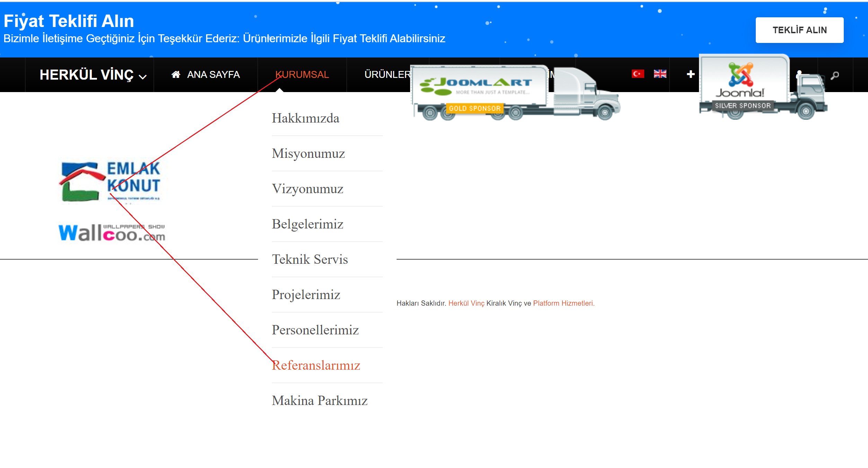Choose Makina Parkımız from the submenu
The width and height of the screenshot is (868, 468).
(319, 400)
